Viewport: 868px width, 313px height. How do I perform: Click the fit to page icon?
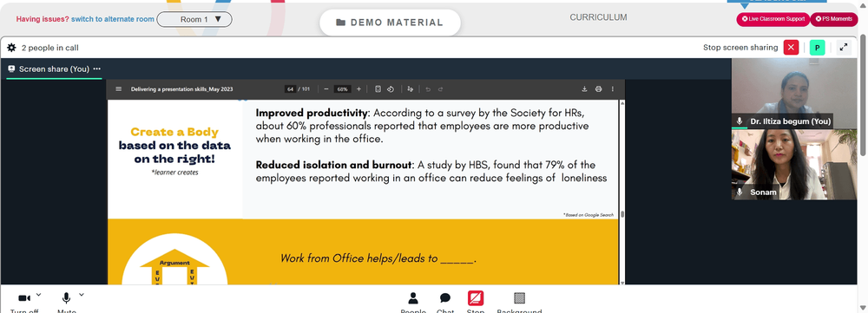pos(378,89)
